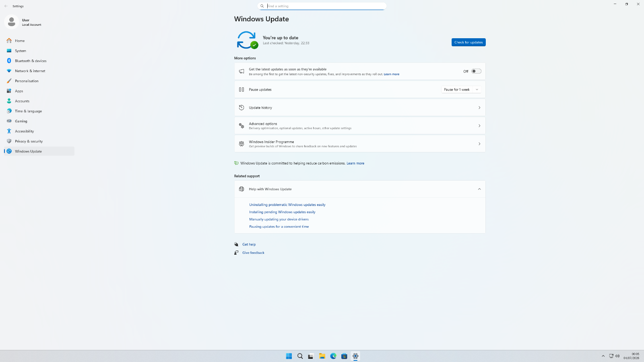The height and width of the screenshot is (362, 644).
Task: Toggle get latest updates switch on
Action: pos(476,71)
